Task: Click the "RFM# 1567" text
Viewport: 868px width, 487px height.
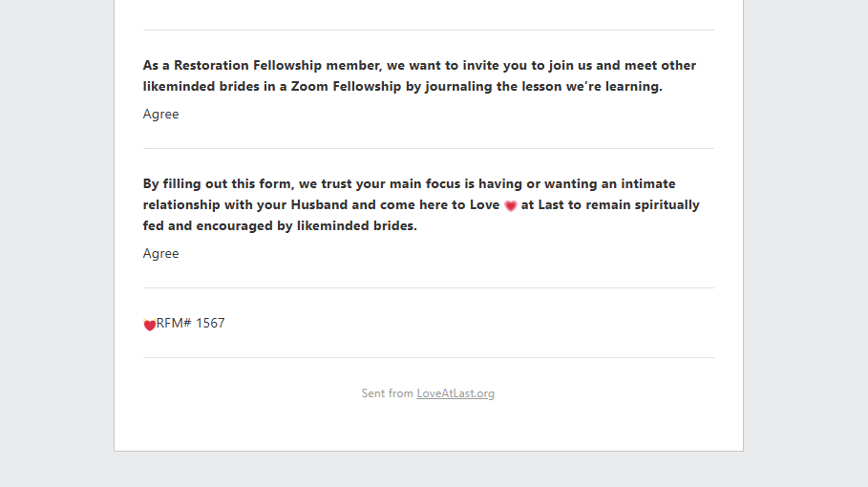Action: point(190,323)
